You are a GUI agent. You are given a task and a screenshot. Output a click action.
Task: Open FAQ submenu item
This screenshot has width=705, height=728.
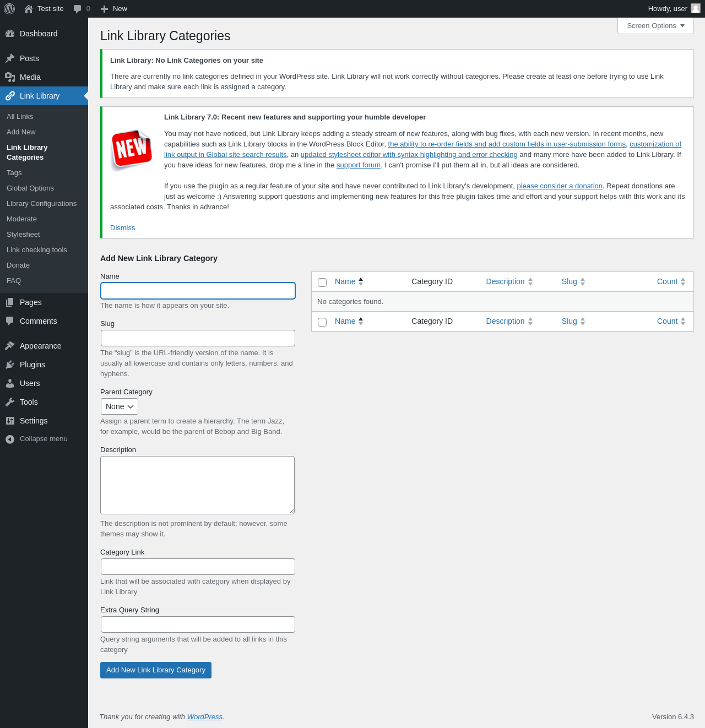14,281
